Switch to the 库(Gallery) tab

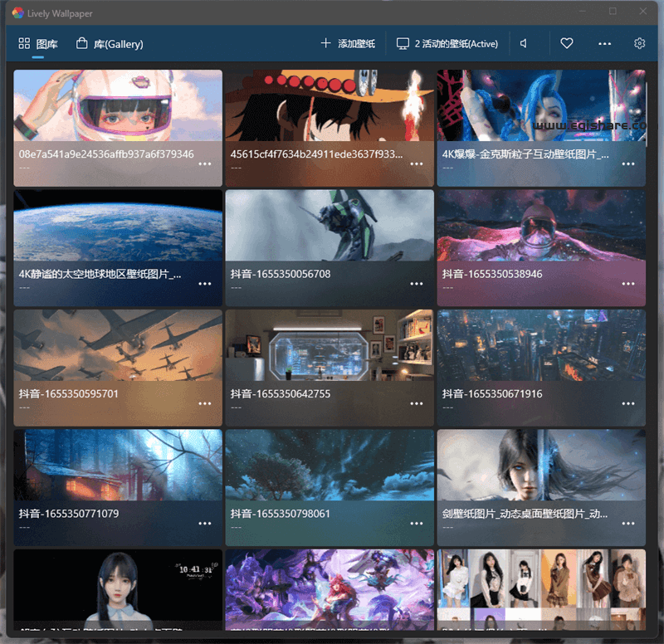pos(110,43)
